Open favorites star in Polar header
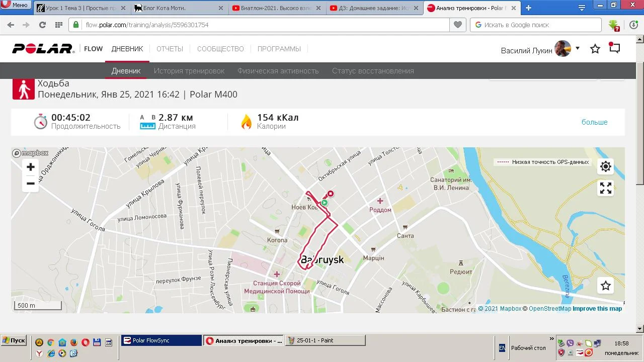 coord(595,49)
